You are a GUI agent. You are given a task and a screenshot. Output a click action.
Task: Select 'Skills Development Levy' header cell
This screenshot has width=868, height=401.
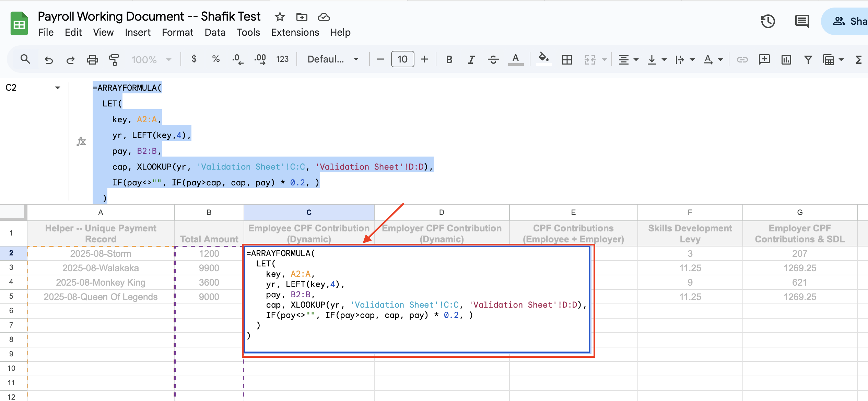tap(690, 233)
